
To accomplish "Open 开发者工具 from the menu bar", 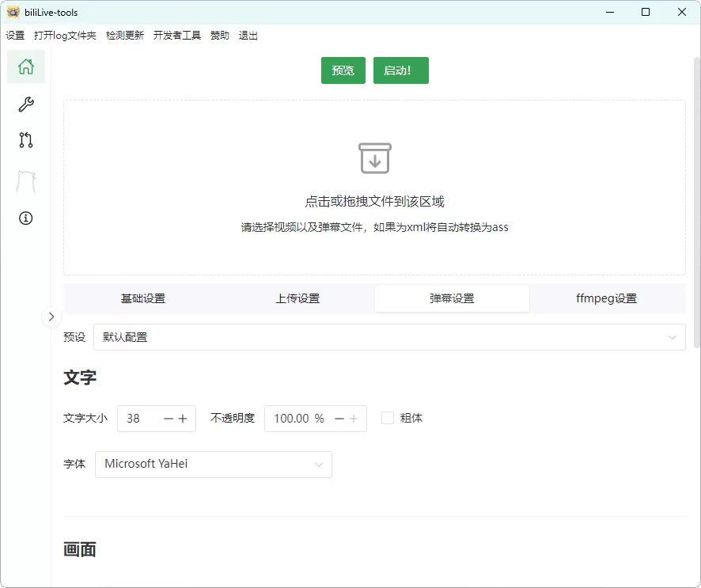I will 177,35.
